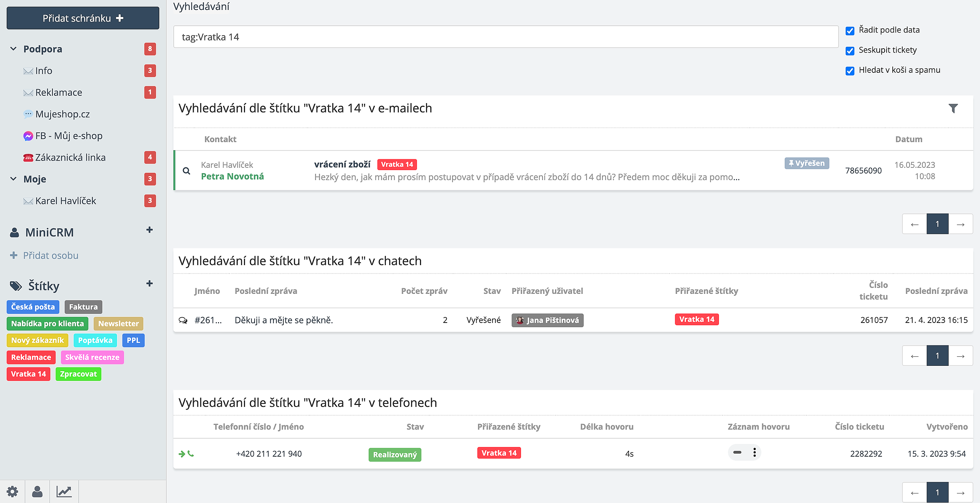Screen dimensions: 980x503
Task: Toggle Seskupit tickety checkbox
Action: pyautogui.click(x=850, y=51)
